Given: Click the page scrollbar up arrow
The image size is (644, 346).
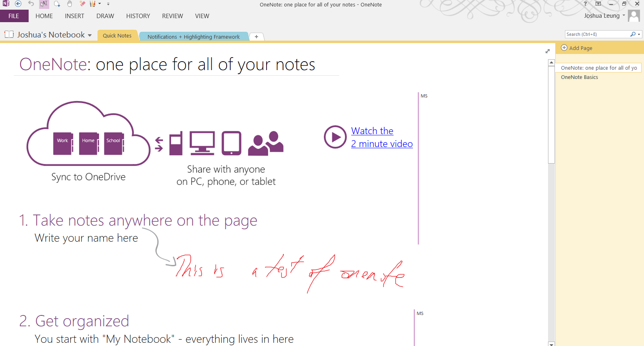Looking at the screenshot, I should click(x=551, y=62).
